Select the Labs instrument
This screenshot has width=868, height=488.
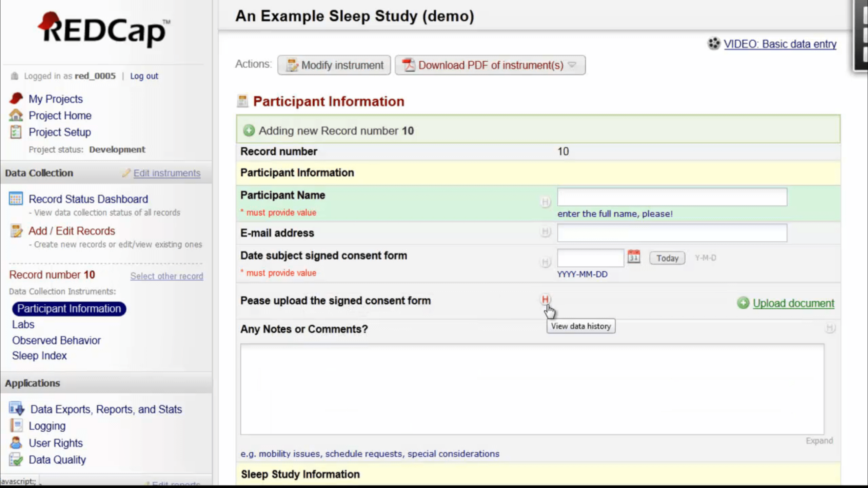pos(23,324)
